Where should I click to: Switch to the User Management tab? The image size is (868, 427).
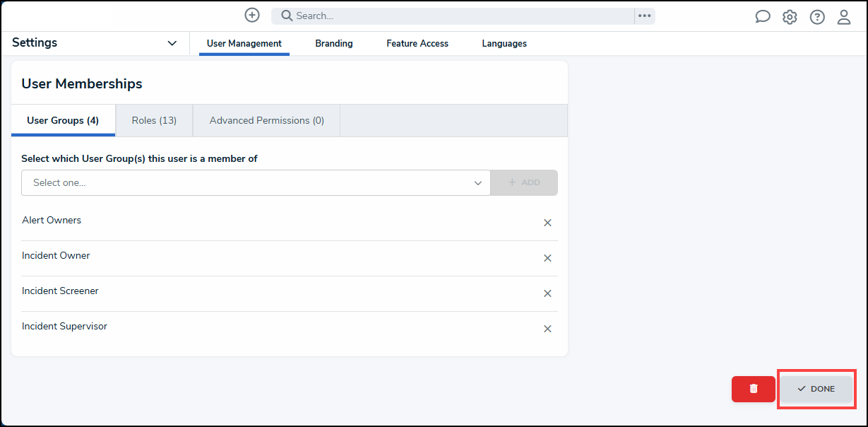coord(244,43)
